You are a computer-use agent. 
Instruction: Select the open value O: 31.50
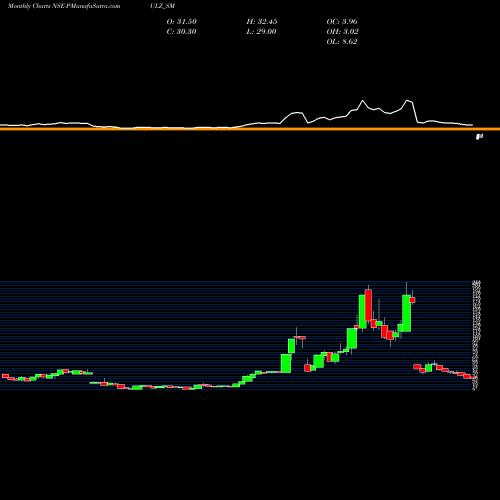click(182, 22)
